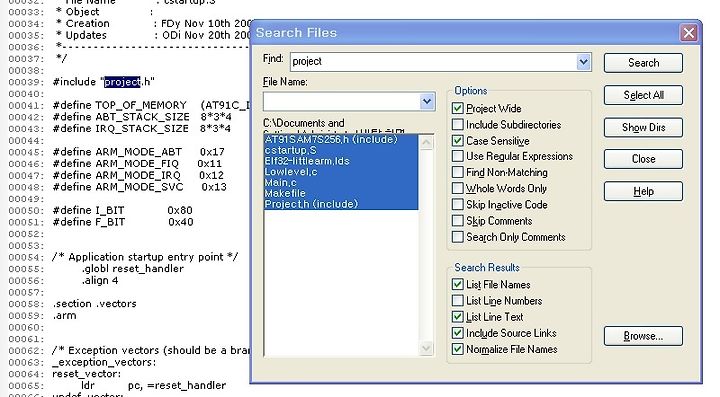
Task: Toggle Include Source Links checkbox
Action: (x=457, y=333)
